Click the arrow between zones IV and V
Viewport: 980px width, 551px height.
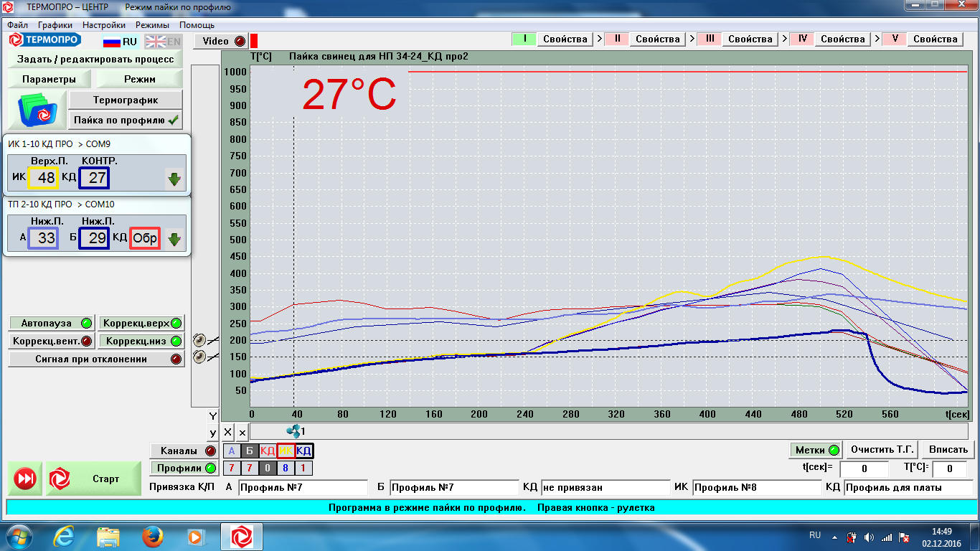click(x=876, y=39)
